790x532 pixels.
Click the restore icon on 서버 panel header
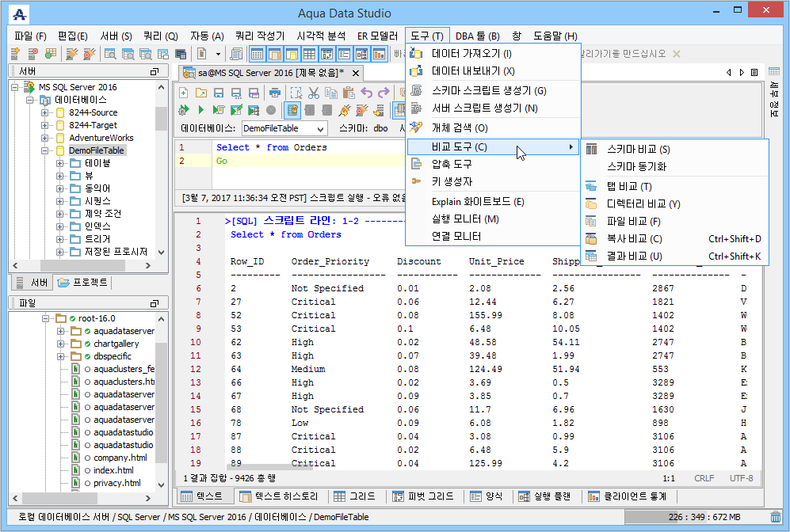tap(155, 71)
